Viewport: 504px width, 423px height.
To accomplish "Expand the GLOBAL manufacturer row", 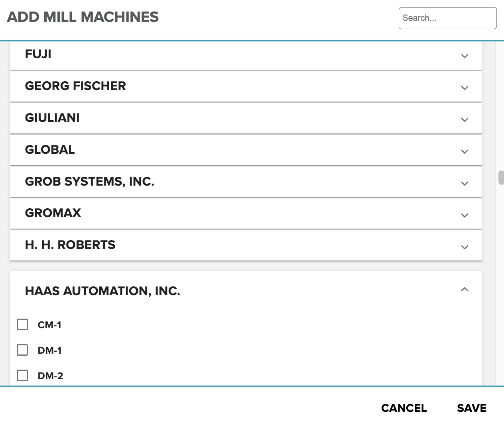I will coord(50,150).
